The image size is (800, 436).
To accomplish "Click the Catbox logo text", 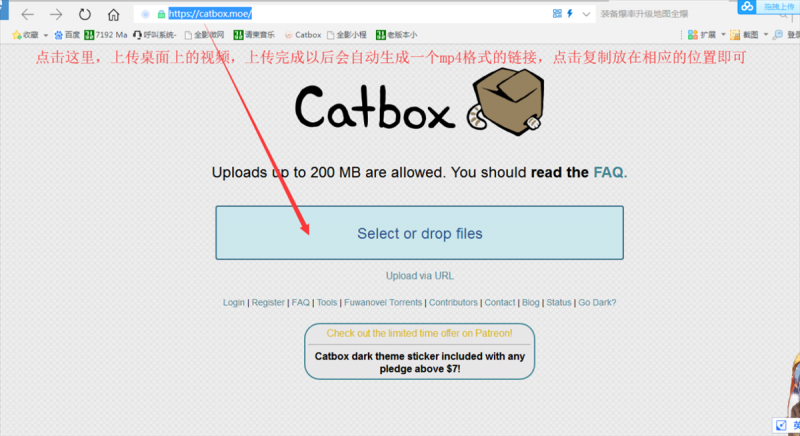I will (x=374, y=107).
